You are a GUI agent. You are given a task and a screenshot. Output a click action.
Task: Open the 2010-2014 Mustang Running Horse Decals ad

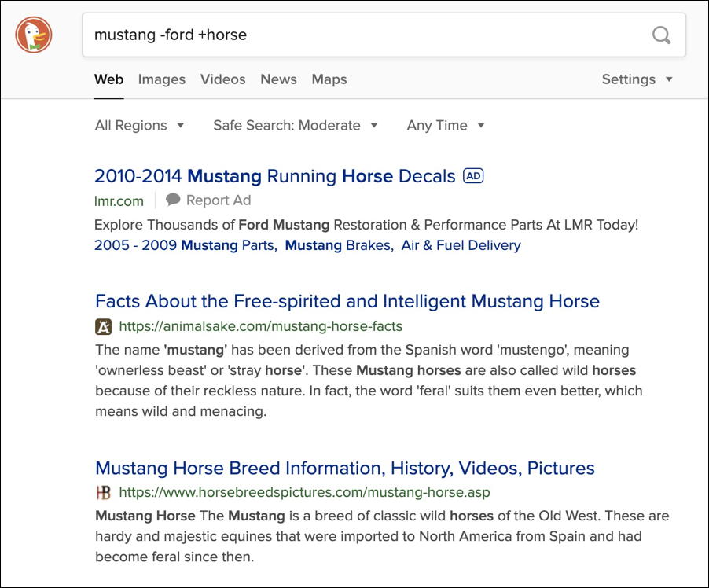[x=274, y=176]
